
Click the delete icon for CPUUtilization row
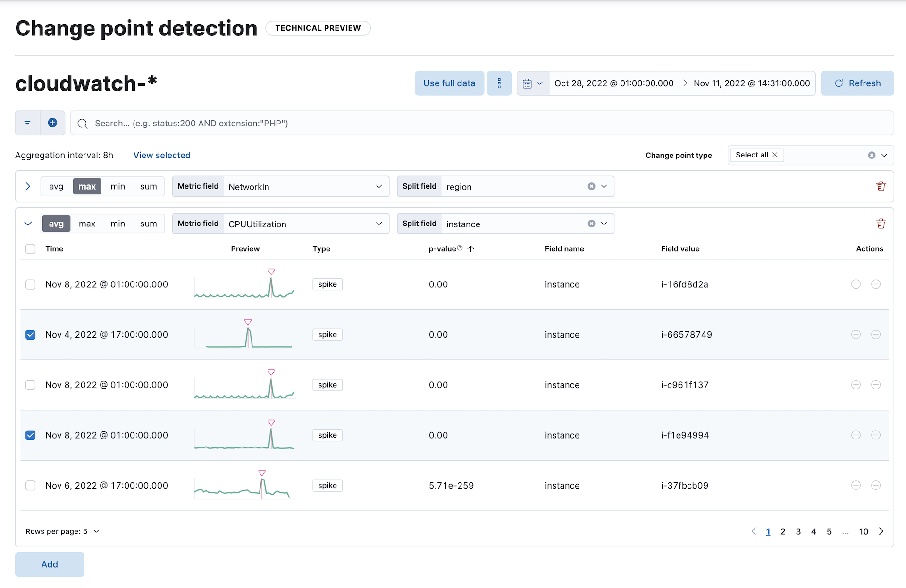click(880, 224)
